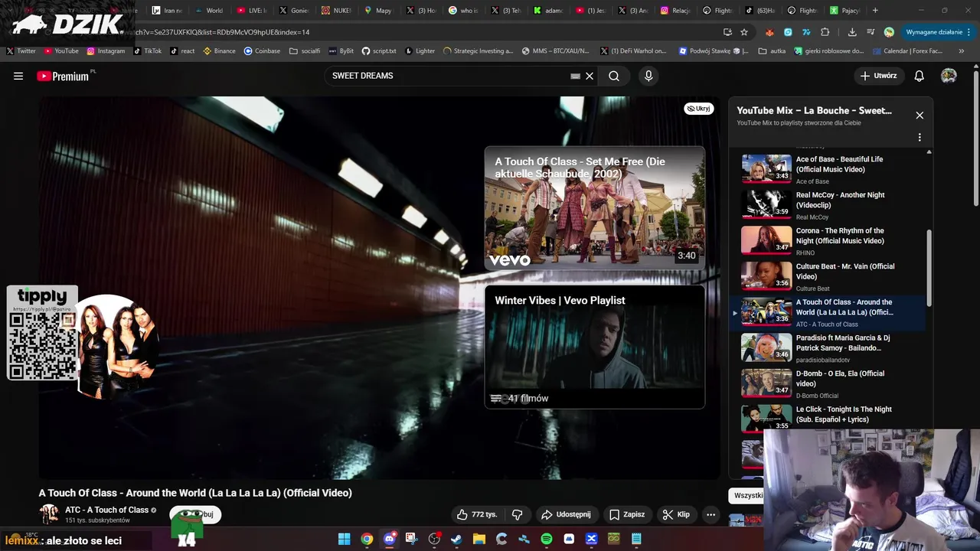
Task: Bookmark this page with star icon
Action: [744, 32]
